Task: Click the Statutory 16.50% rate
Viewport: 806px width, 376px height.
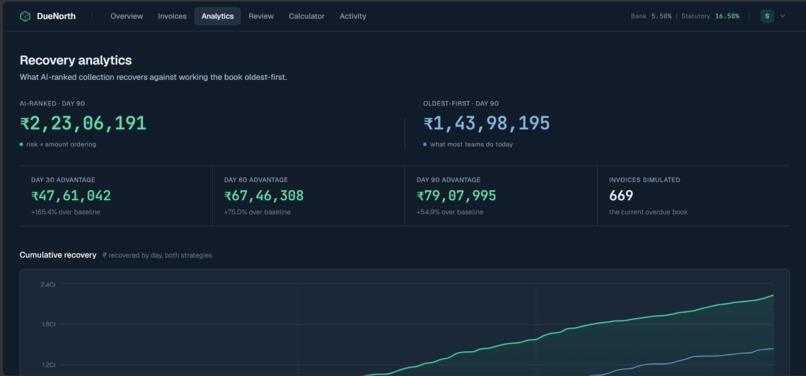Action: 710,16
